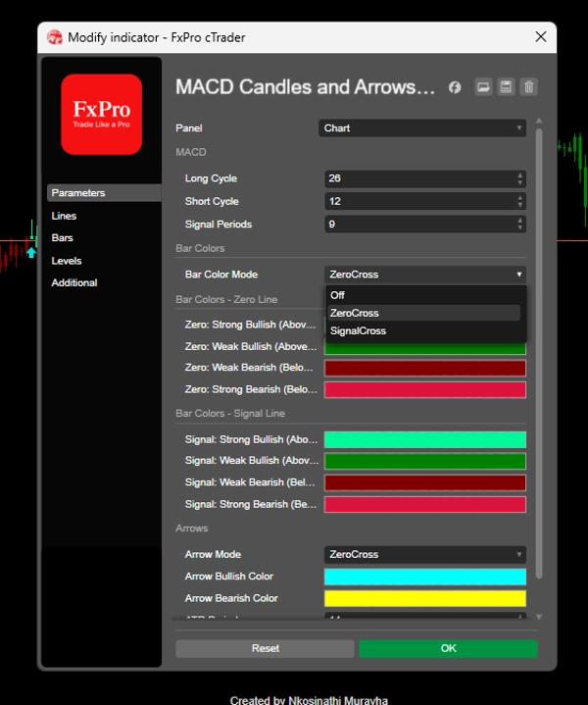Click the green OK button
This screenshot has height=705, width=588.
(448, 648)
